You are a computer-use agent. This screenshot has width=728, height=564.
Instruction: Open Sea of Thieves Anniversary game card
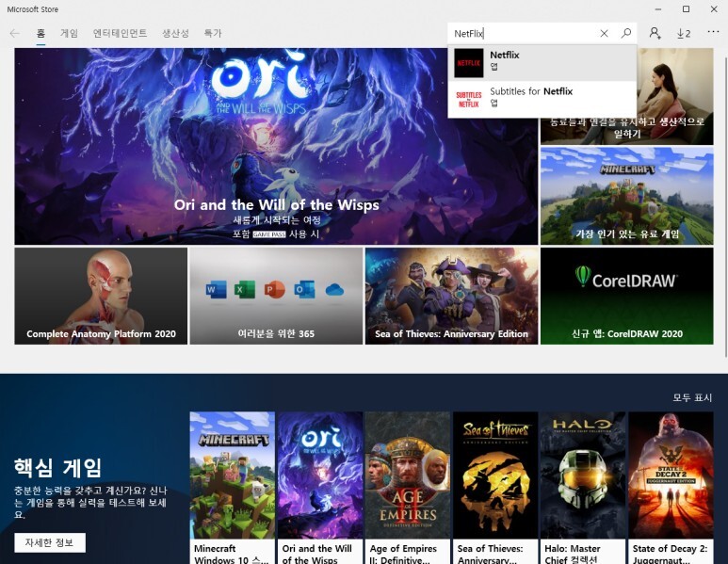pyautogui.click(x=495, y=488)
